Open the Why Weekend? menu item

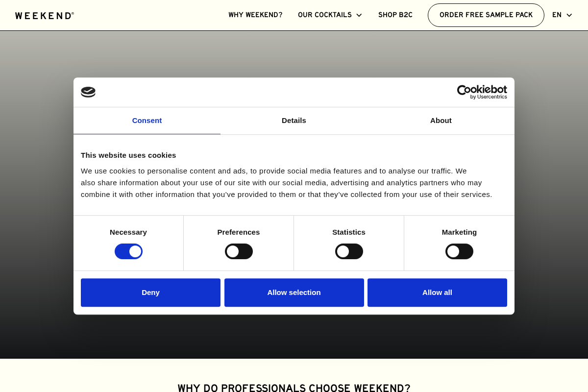255,15
